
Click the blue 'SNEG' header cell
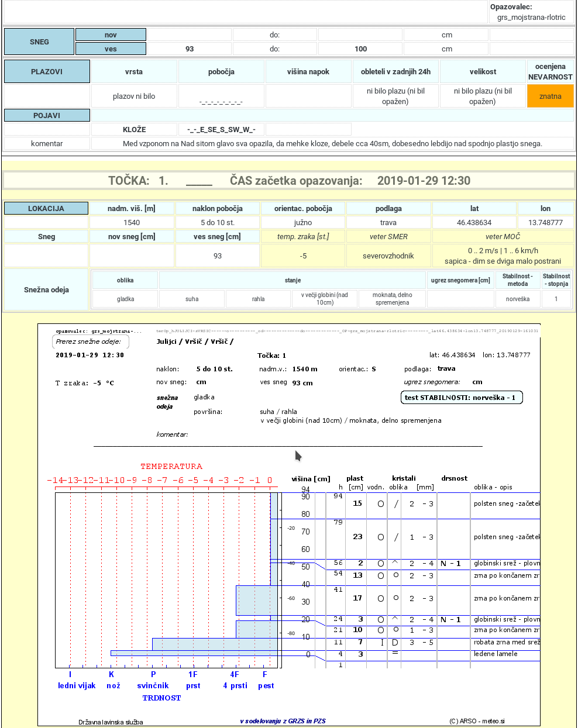tap(39, 42)
